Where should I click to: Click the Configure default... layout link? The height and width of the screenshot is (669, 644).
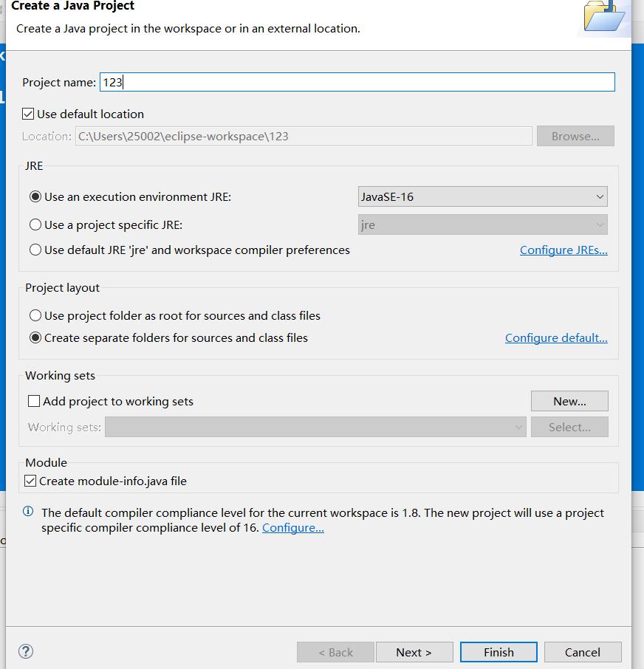556,337
